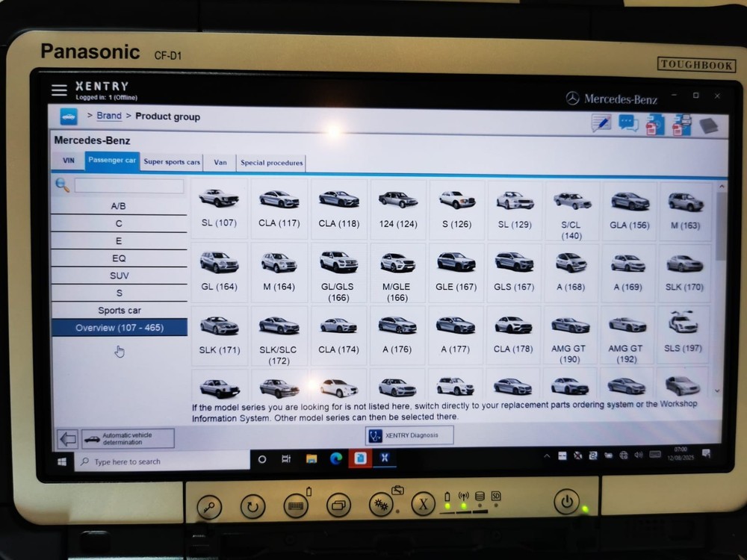Select the 124 (124) model
747x560 pixels.
[x=398, y=210]
